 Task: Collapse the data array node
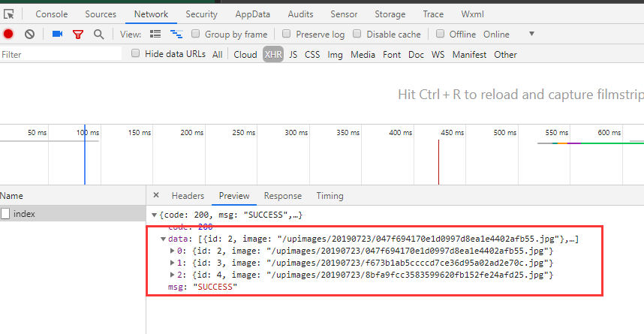point(164,239)
